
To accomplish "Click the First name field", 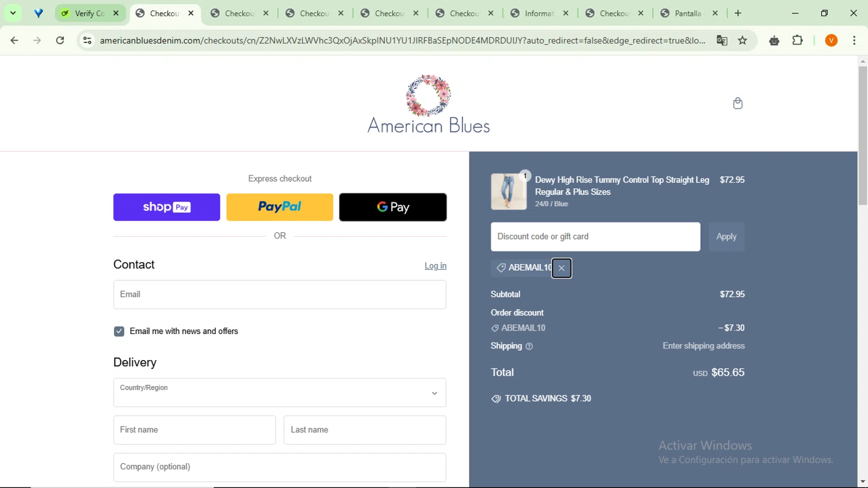I will tap(194, 430).
